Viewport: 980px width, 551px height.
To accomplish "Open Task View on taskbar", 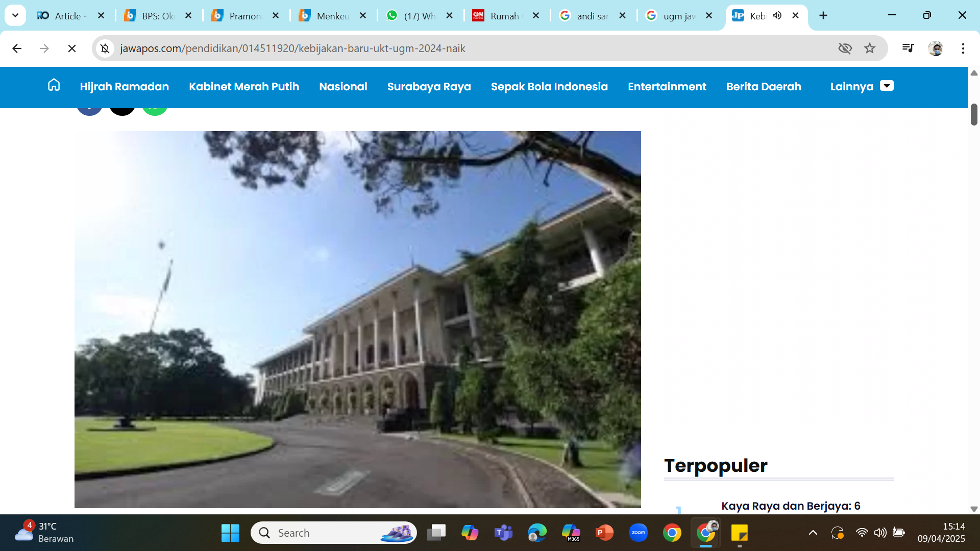I will coord(436,533).
